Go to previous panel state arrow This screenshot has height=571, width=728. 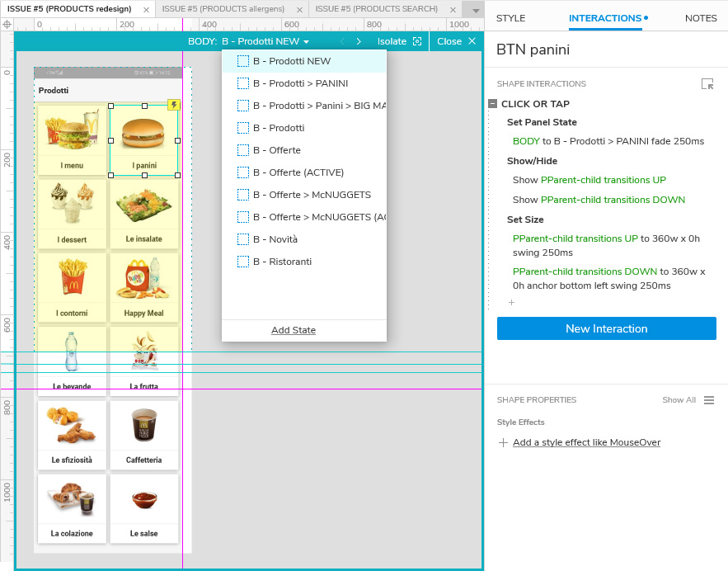(x=342, y=41)
